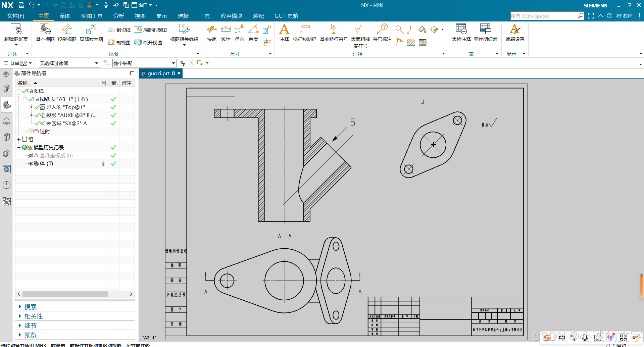Switch to the GC工具箱 ribbon tab
The height and width of the screenshot is (347, 644).
pos(286,16)
